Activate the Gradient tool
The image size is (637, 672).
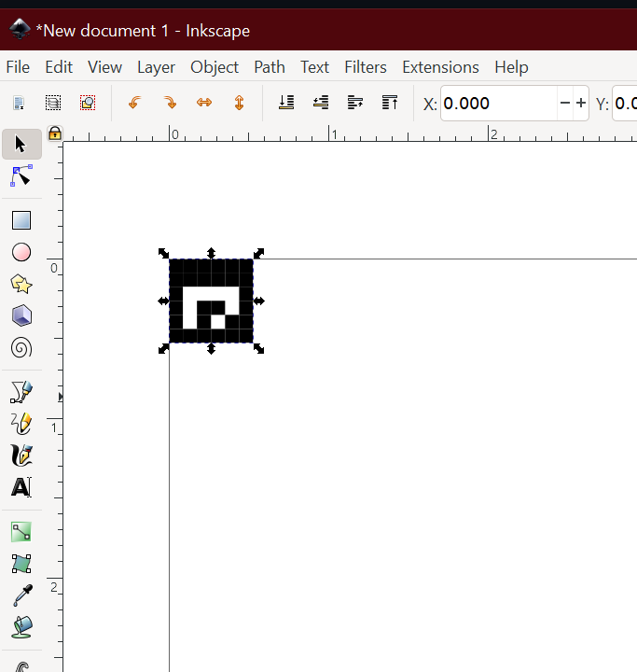pos(21,532)
